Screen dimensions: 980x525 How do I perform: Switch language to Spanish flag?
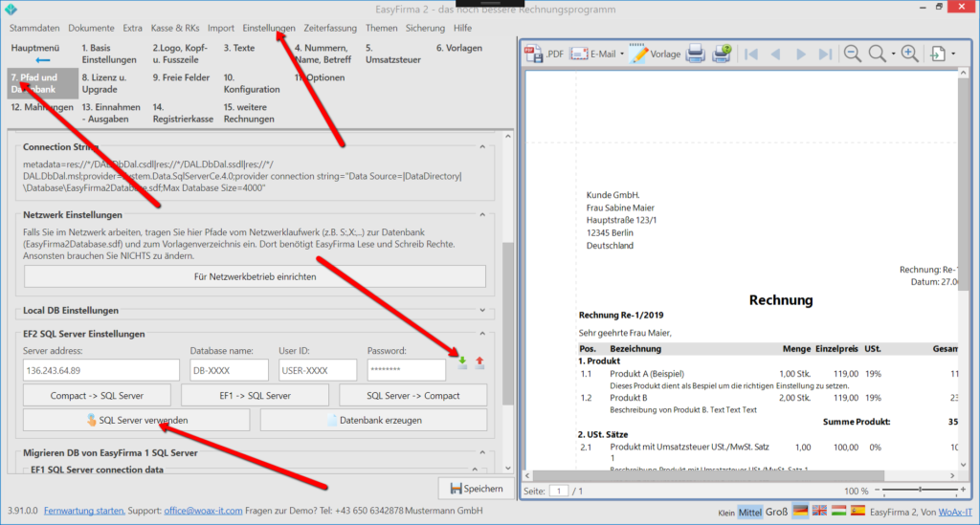(x=858, y=511)
